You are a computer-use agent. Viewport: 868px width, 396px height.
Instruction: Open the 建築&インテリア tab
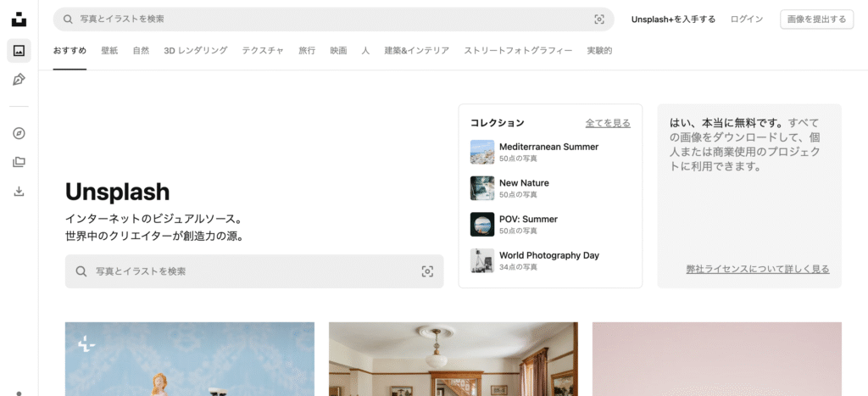click(417, 50)
